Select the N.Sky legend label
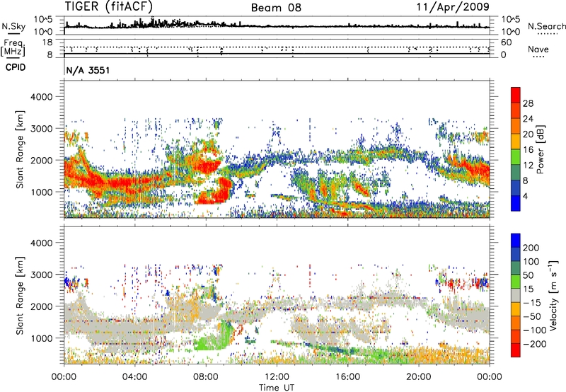Viewport: 566px width, 392px height. coord(13,26)
